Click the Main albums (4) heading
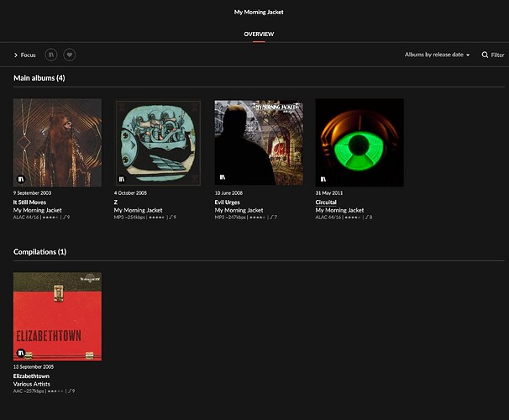The width and height of the screenshot is (509, 420). (x=39, y=78)
